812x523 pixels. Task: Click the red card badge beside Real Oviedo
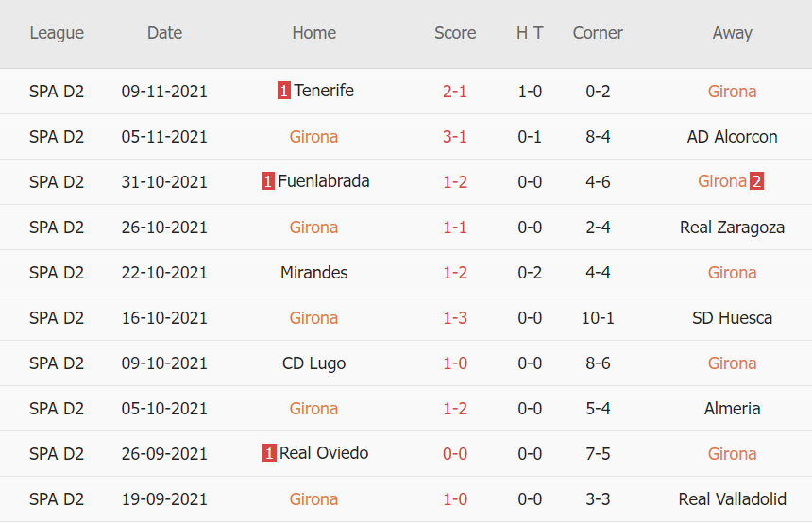point(269,453)
